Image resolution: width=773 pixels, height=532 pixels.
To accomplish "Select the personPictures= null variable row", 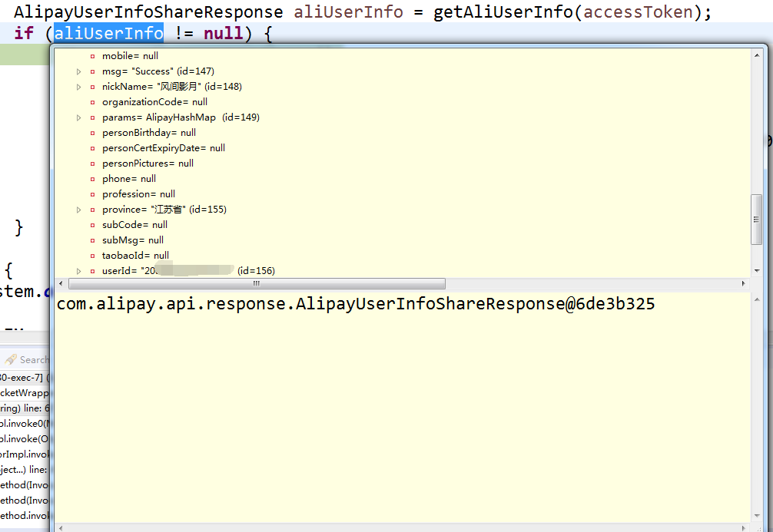I will pos(148,164).
